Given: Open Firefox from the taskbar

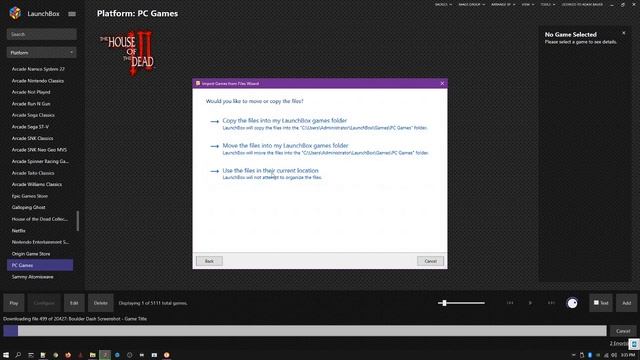Looking at the screenshot, I should click(x=68, y=355).
